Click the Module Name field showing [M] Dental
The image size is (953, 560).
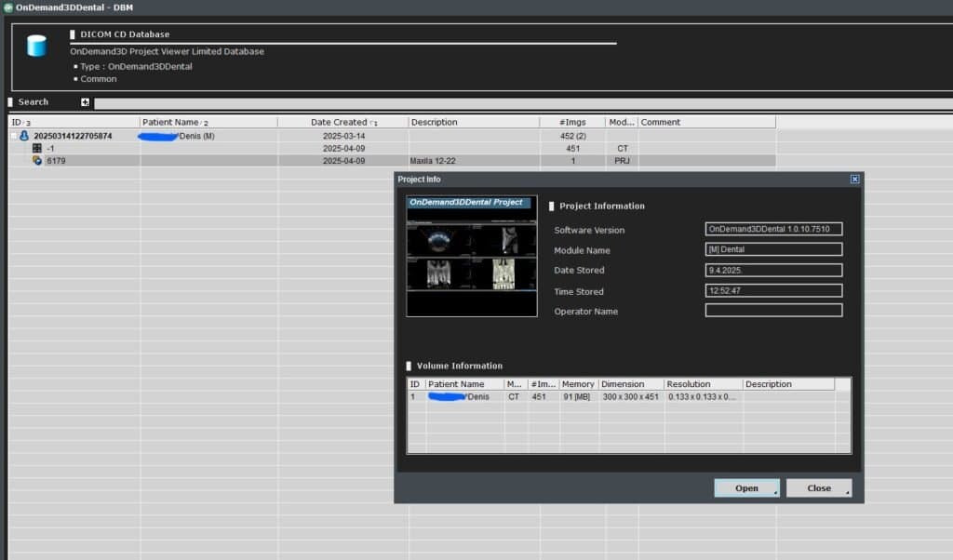pyautogui.click(x=773, y=249)
